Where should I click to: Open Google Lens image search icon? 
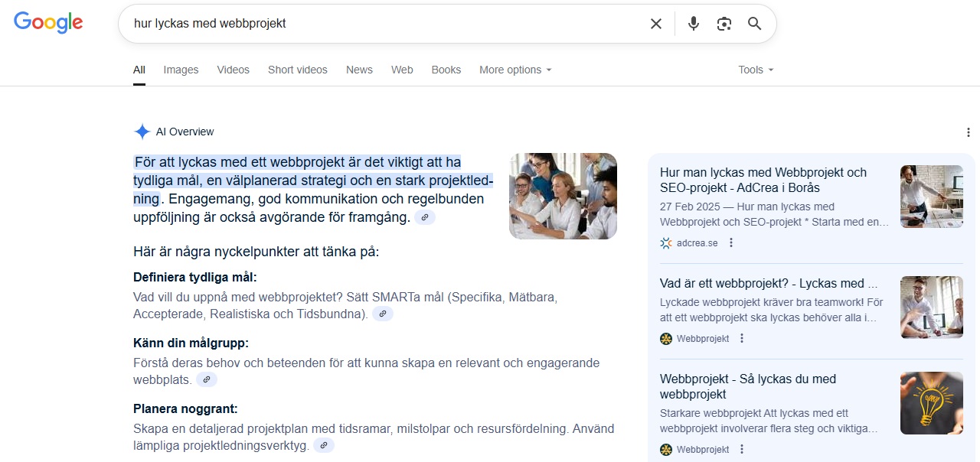point(724,24)
